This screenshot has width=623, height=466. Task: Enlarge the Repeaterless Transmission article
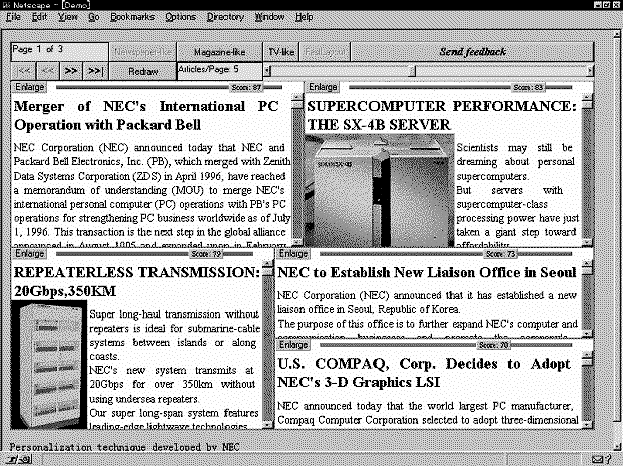(29, 254)
